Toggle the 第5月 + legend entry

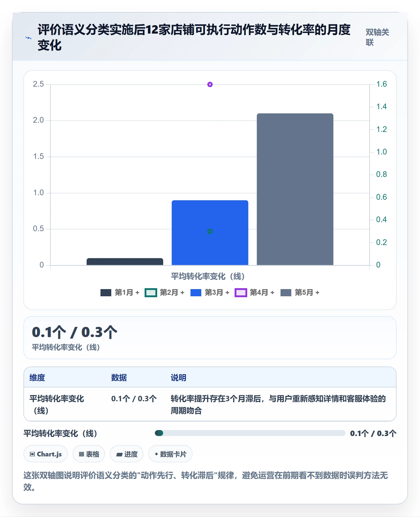300,292
